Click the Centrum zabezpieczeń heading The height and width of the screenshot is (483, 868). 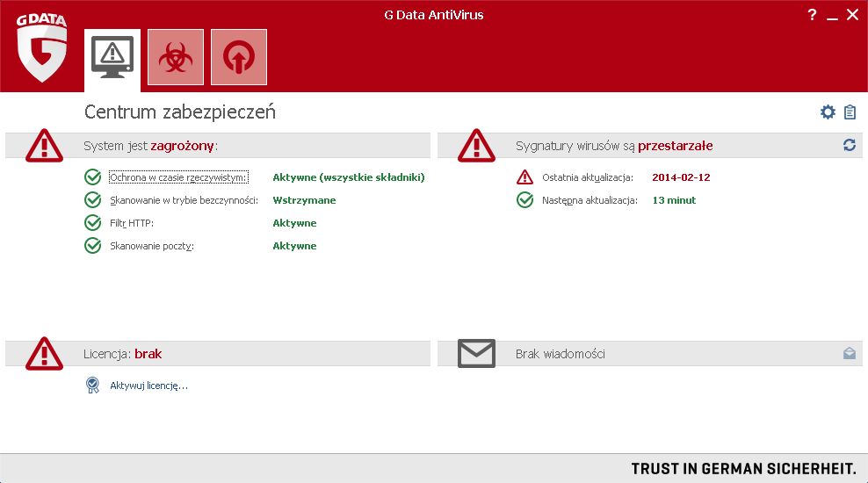click(x=180, y=112)
